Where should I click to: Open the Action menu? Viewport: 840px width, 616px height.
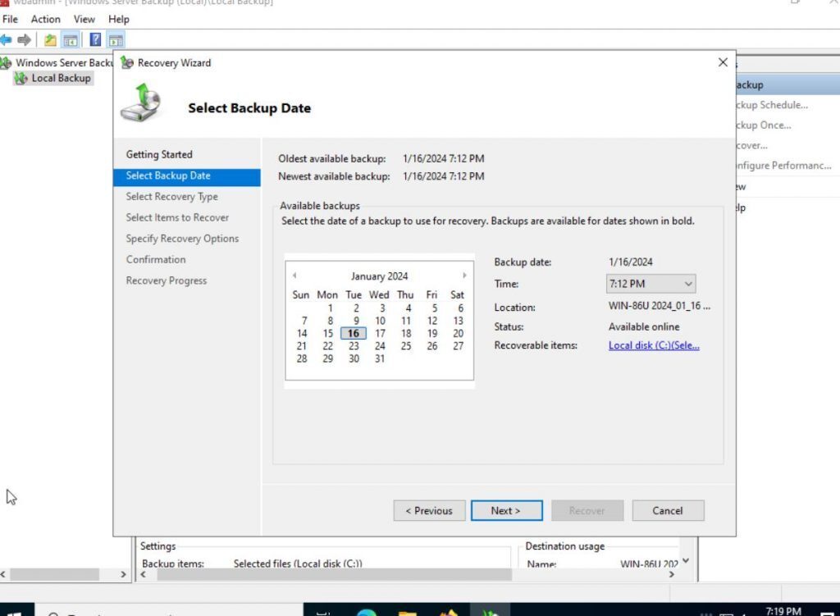coord(45,19)
